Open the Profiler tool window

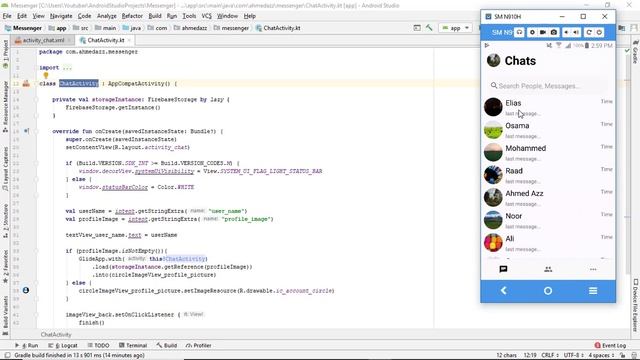coord(199,345)
